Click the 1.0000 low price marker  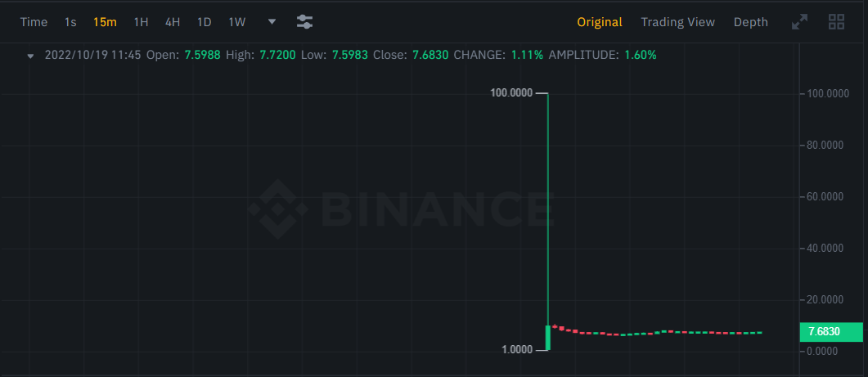point(518,350)
